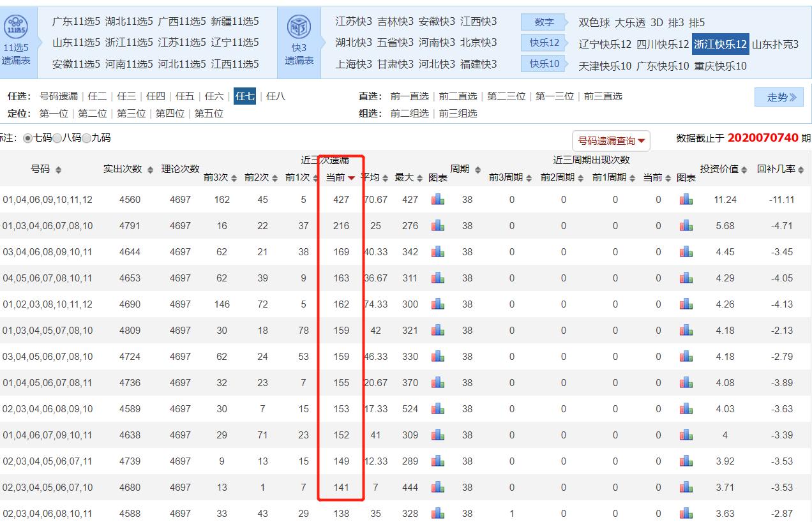
Task: Switch to 前三直选 tab
Action: click(x=603, y=96)
